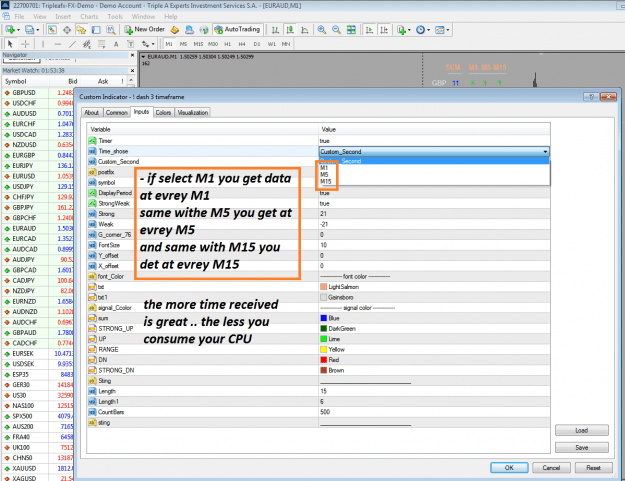Open the Profiles toolbar icon
Image resolution: width=625 pixels, height=481 pixels.
click(29, 29)
